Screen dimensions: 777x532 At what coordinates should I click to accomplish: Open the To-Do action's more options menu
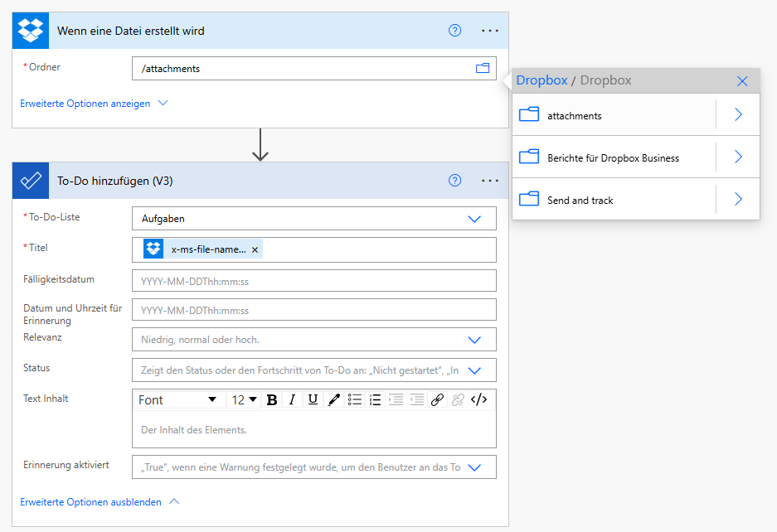(490, 181)
